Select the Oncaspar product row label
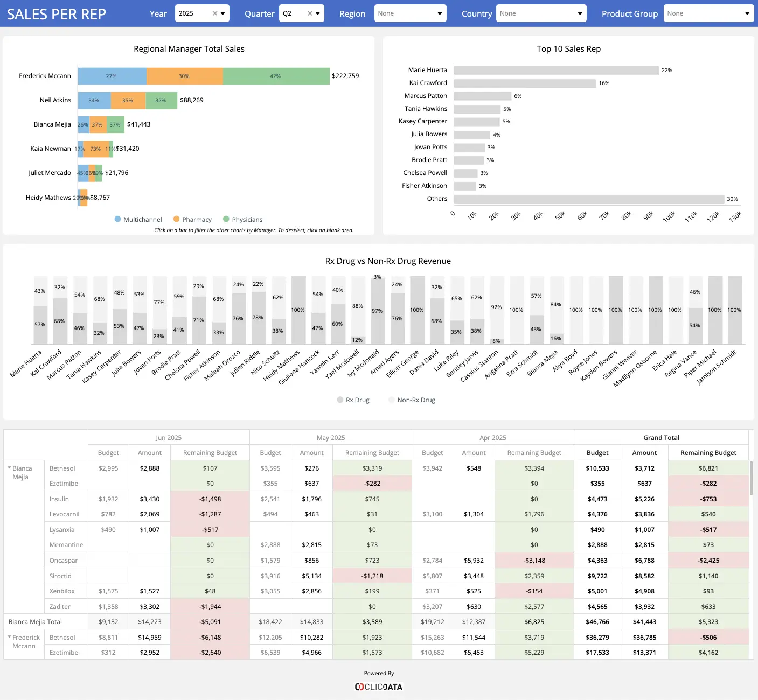The height and width of the screenshot is (700, 758). [x=64, y=560]
